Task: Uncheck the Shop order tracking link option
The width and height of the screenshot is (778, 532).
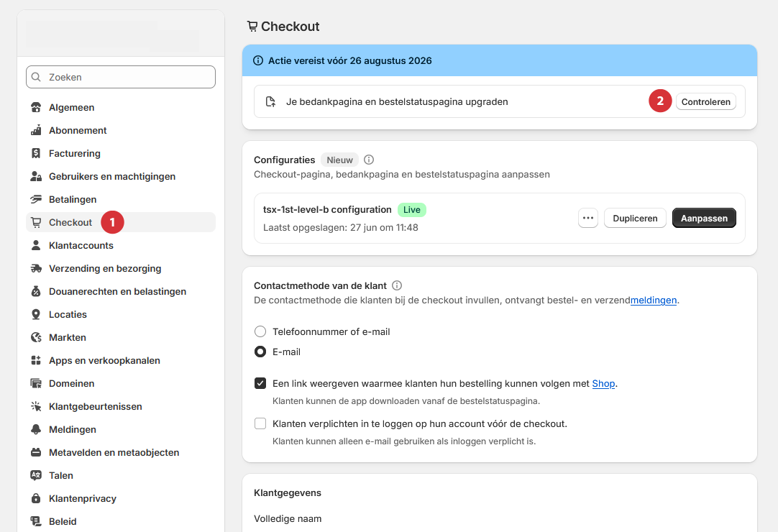Action: click(260, 383)
